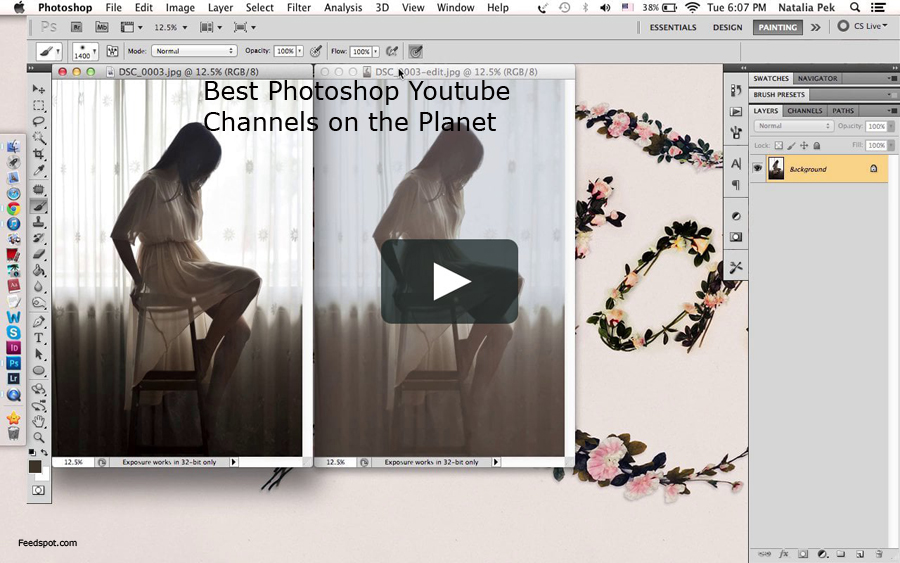Viewport: 900px width, 563px height.
Task: Toggle lock position
Action: (804, 145)
